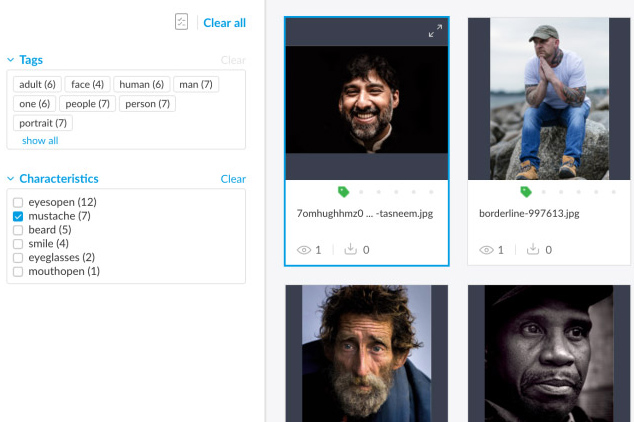Click green tag icon under borderline-997613.jpg
Image resolution: width=634 pixels, height=422 pixels.
[x=526, y=192]
